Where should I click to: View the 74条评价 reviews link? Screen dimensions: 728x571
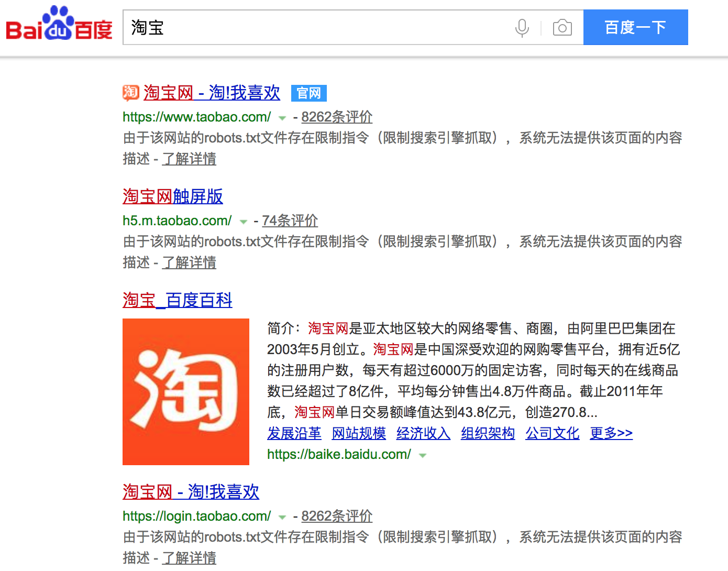pos(290,221)
